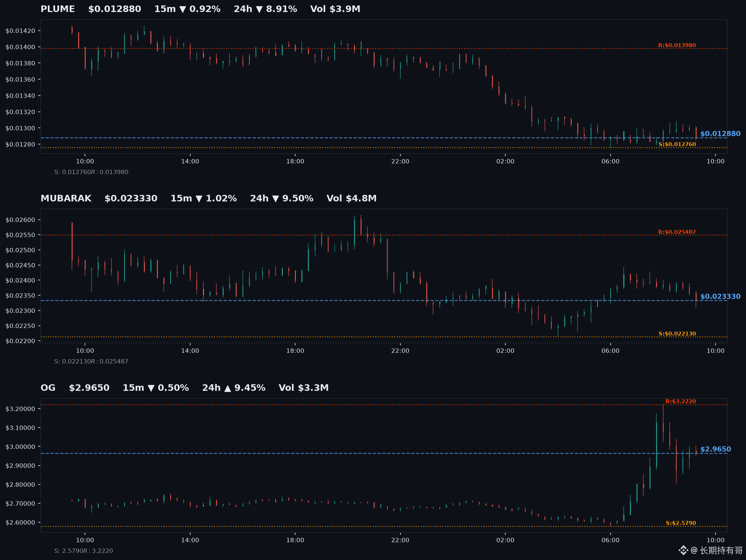The height and width of the screenshot is (560, 746).
Task: Click the "$0.02400" y-axis label
Action: (20, 281)
